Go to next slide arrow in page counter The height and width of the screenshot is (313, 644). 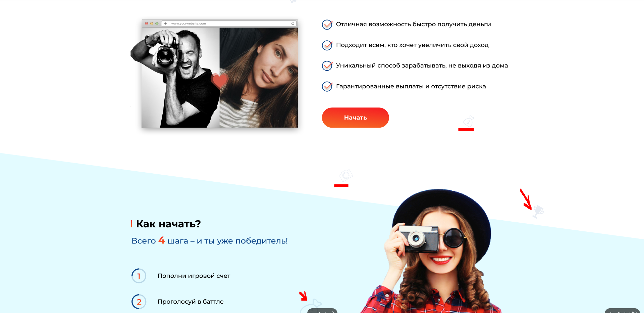(x=333, y=312)
